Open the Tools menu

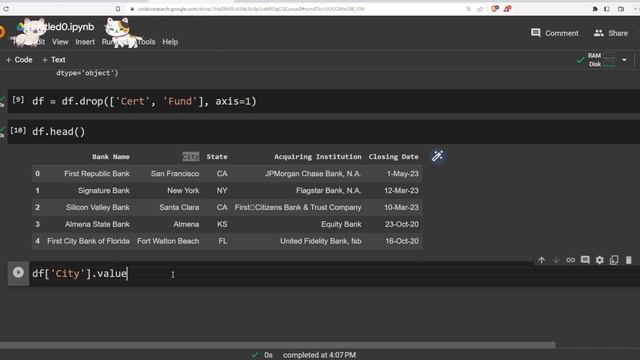click(x=146, y=42)
